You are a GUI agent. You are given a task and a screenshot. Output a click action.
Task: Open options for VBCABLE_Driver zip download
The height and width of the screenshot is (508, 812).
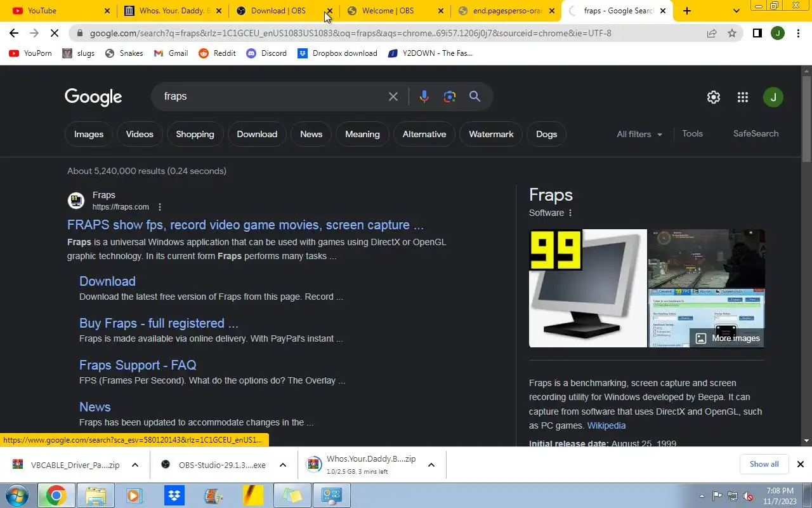pyautogui.click(x=135, y=465)
